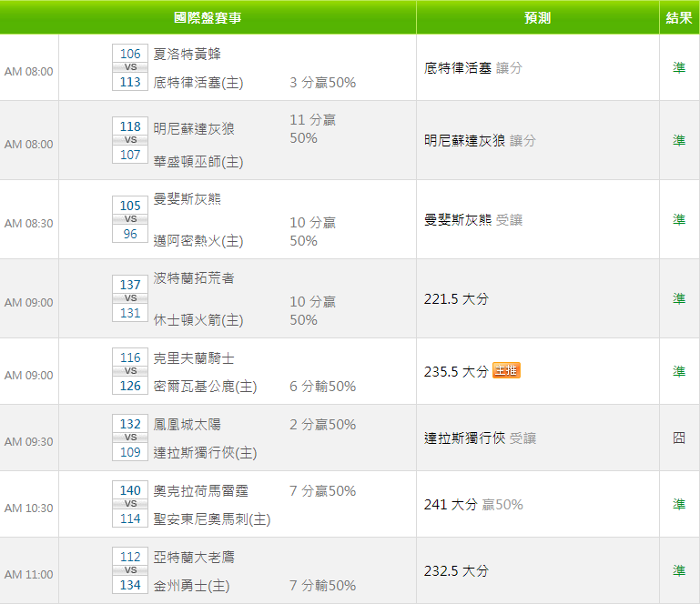Click team 鳳凰城太陽
The image size is (700, 604).
coord(187,424)
